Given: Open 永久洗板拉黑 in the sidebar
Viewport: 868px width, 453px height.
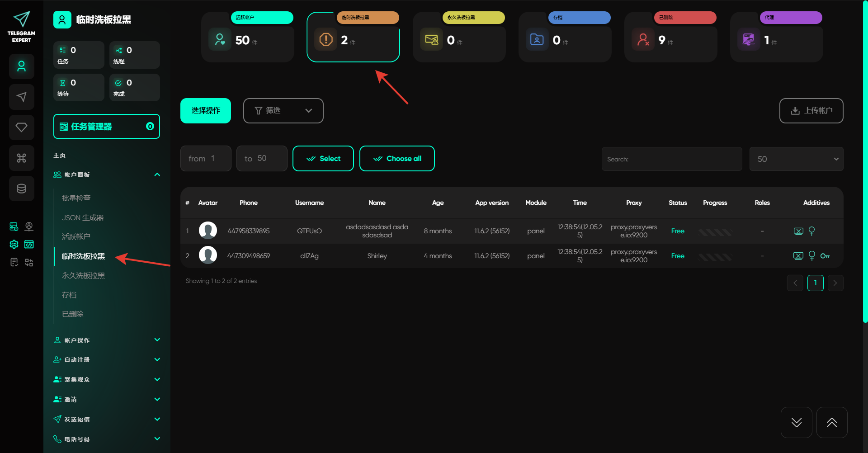Looking at the screenshot, I should click(83, 275).
